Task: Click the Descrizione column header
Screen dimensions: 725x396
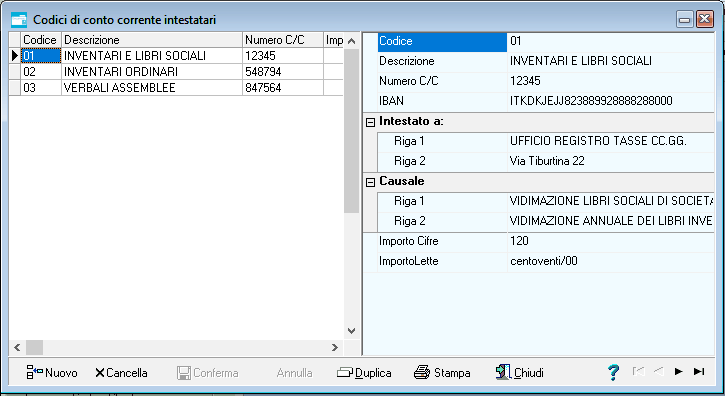Action: tap(152, 40)
